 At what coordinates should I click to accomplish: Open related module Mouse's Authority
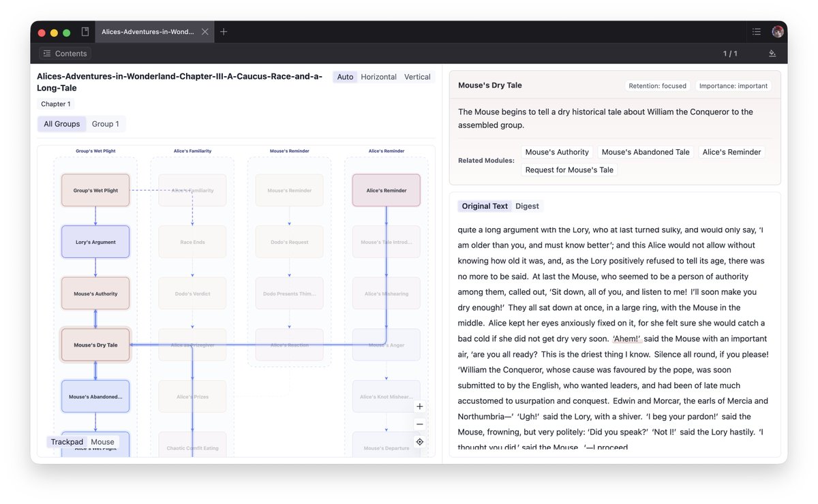557,152
